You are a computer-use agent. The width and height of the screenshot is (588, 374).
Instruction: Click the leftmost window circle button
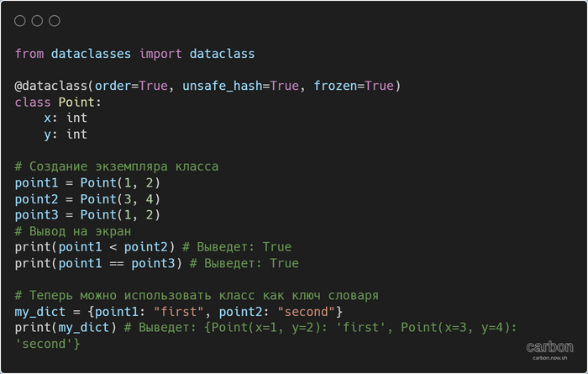click(x=20, y=21)
